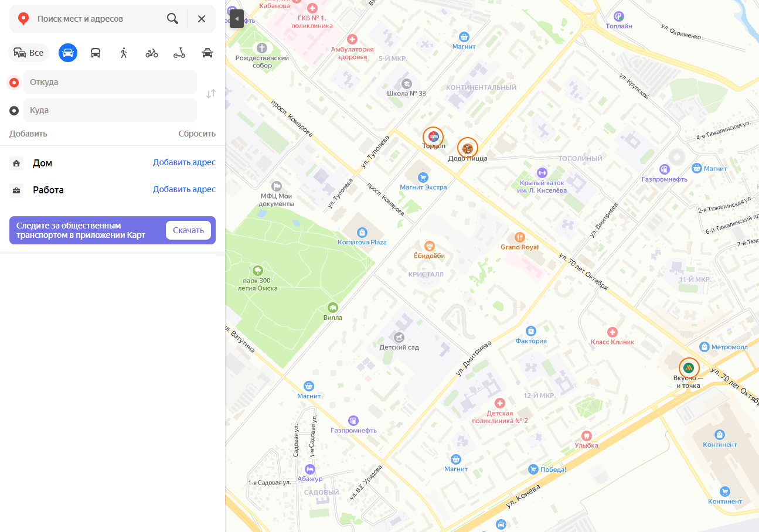
Task: Click the Магнит icon near 5-й мкр
Action: coord(464,36)
